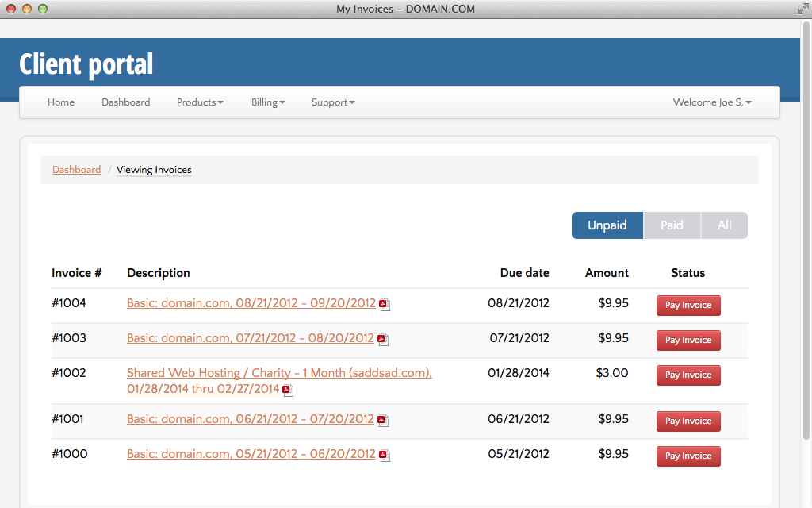Pay Invoice for the $3.00 charge

point(688,375)
